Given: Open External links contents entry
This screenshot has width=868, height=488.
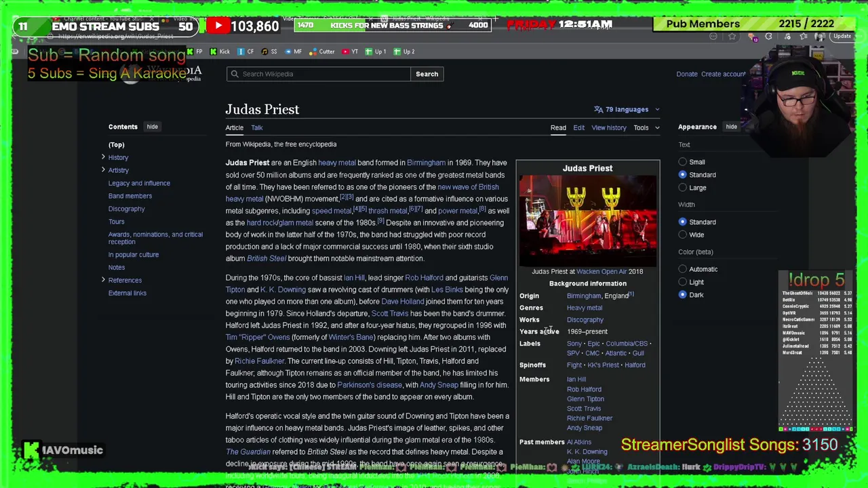Looking at the screenshot, I should pyautogui.click(x=127, y=293).
